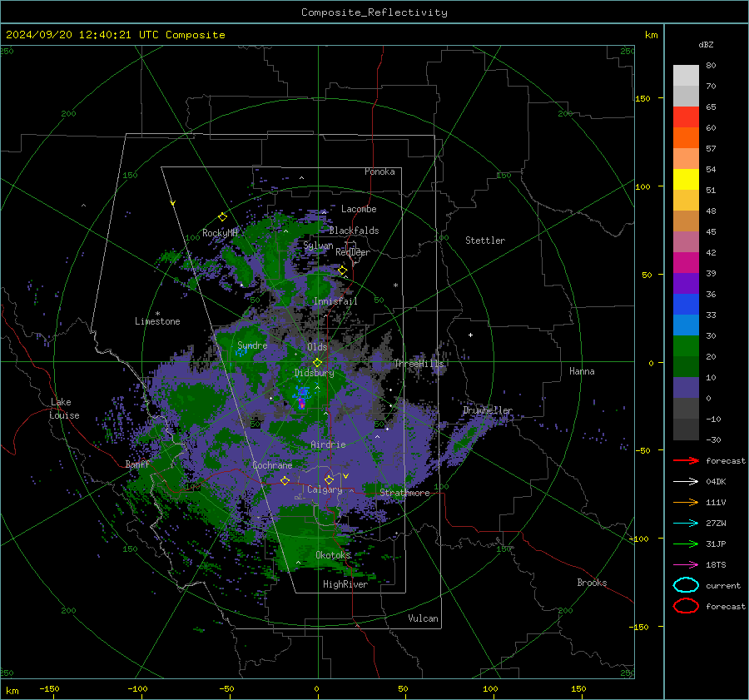Click the red 60-65 dBZ color swatch

(x=686, y=117)
